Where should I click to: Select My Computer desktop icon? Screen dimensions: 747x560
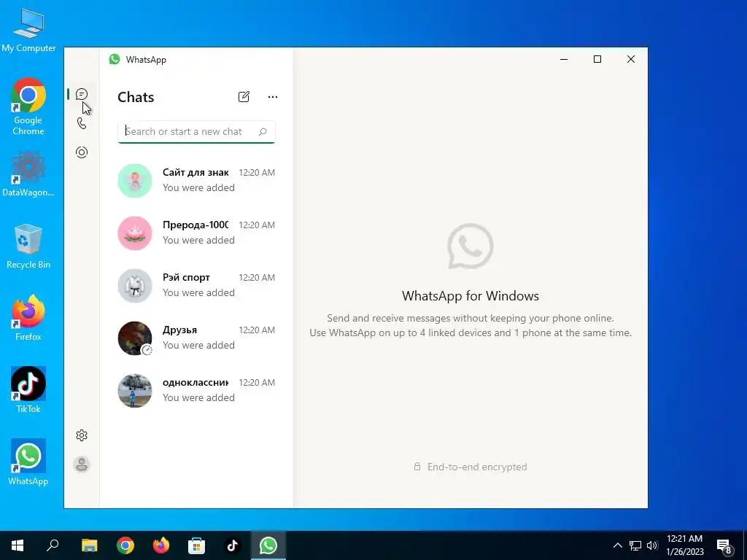(28, 30)
